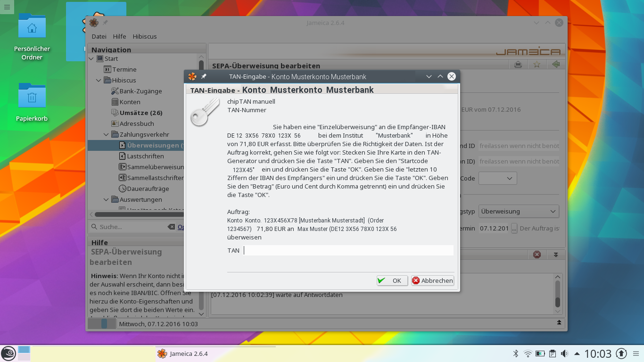The image size is (644, 362).
Task: Collapse the Zahlungsverkehr tree node
Action: (107, 134)
